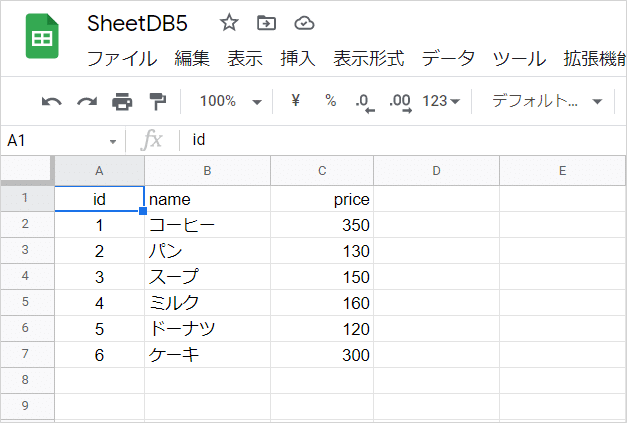Apply percent format to the cell
This screenshot has height=423, width=627.
coord(330,101)
